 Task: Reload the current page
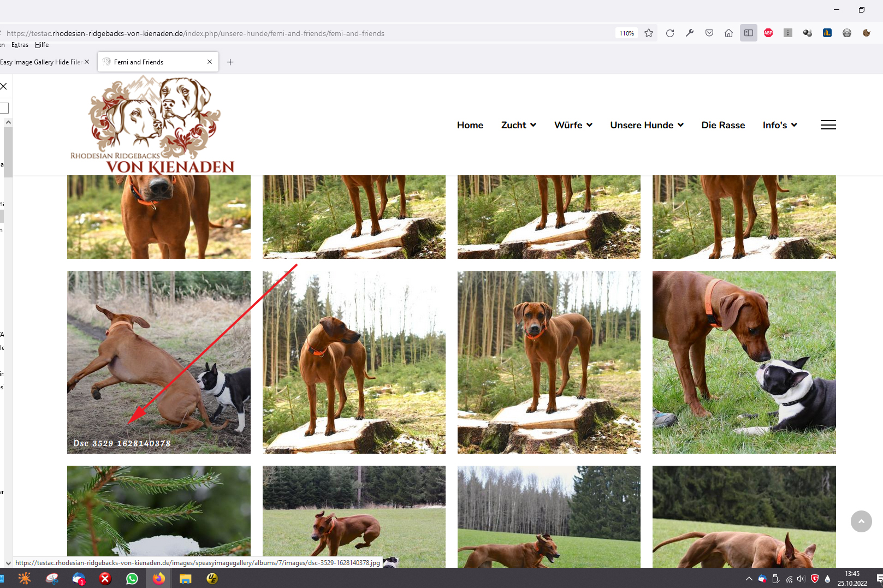[670, 33]
